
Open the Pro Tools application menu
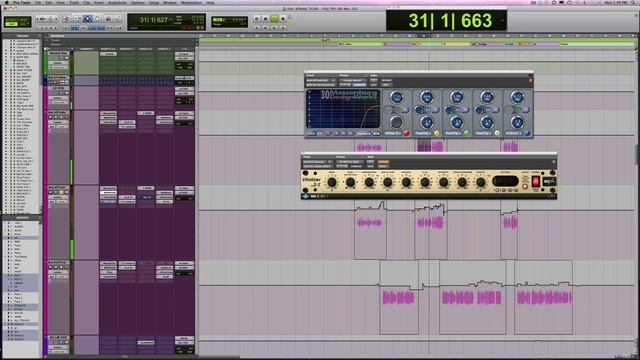click(x=22, y=2)
